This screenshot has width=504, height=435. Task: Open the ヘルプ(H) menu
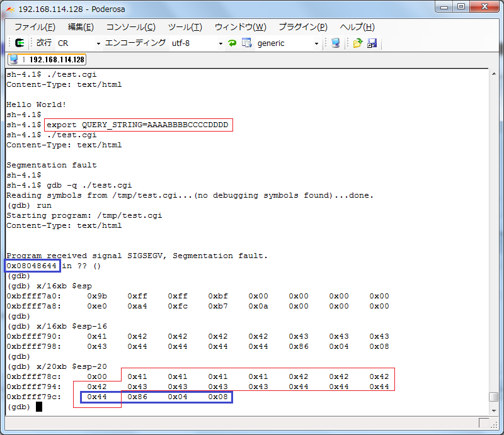[357, 27]
